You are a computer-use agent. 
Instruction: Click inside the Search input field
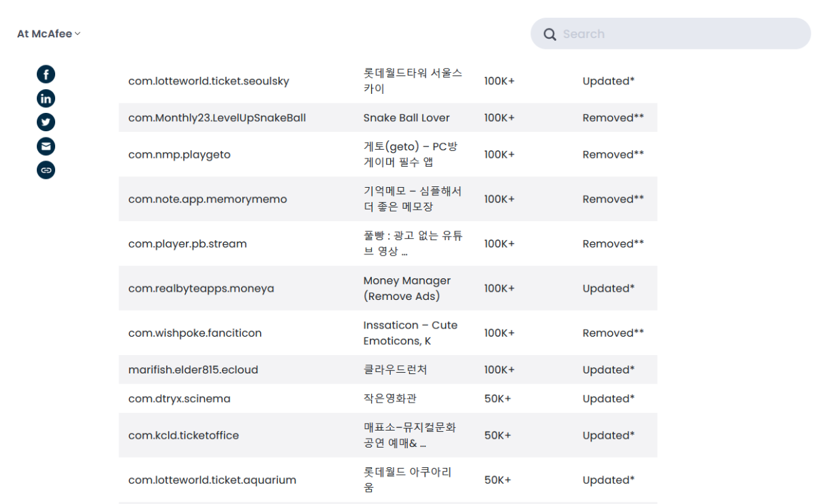pyautogui.click(x=681, y=34)
